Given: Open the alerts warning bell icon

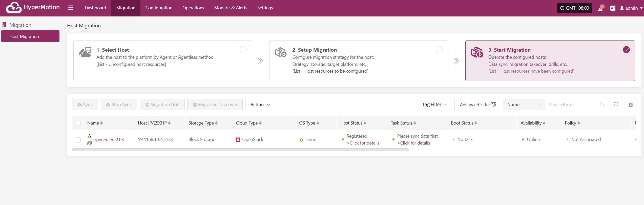Looking at the screenshot, I should (x=600, y=9).
